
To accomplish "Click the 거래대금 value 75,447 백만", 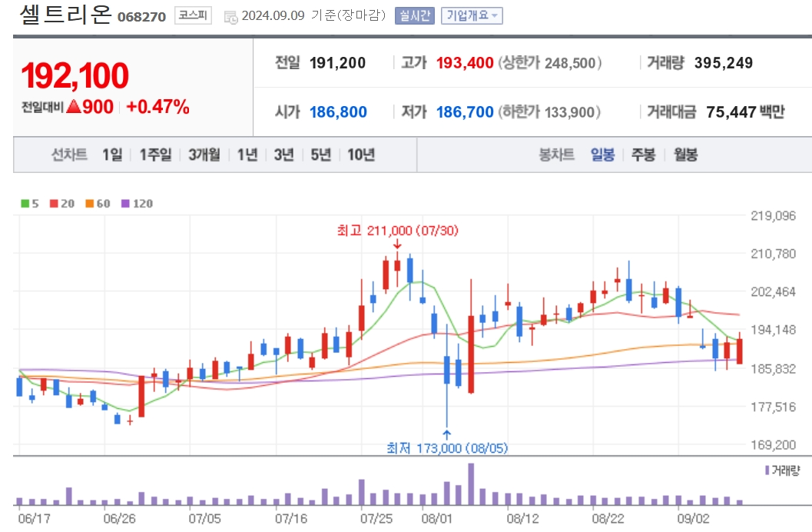I will [x=746, y=112].
